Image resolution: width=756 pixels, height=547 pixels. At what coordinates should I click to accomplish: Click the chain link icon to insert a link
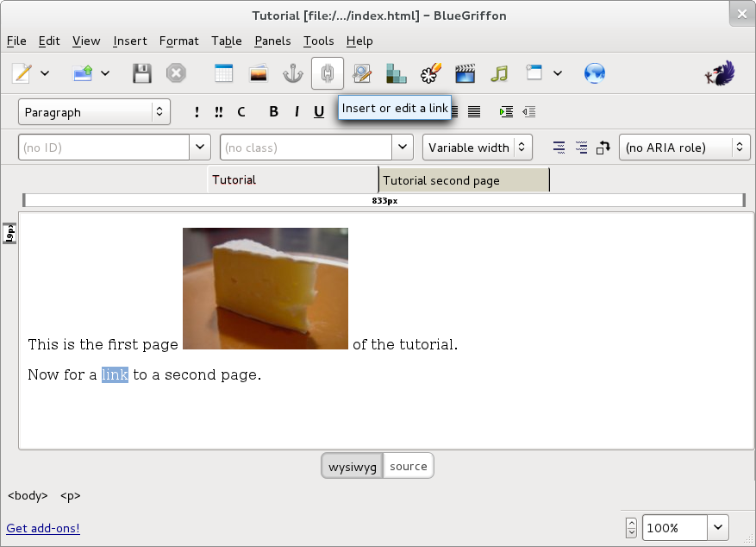328,73
